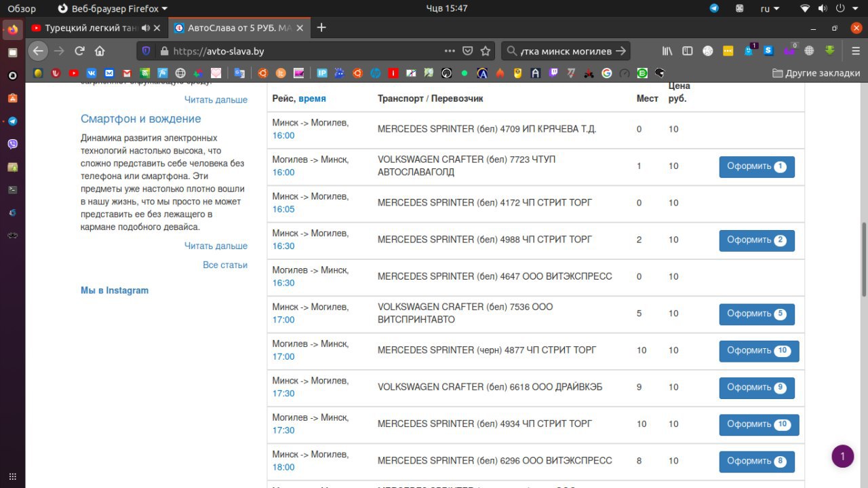Open Viber from Ubuntu dock
The width and height of the screenshot is (868, 488).
[12, 144]
